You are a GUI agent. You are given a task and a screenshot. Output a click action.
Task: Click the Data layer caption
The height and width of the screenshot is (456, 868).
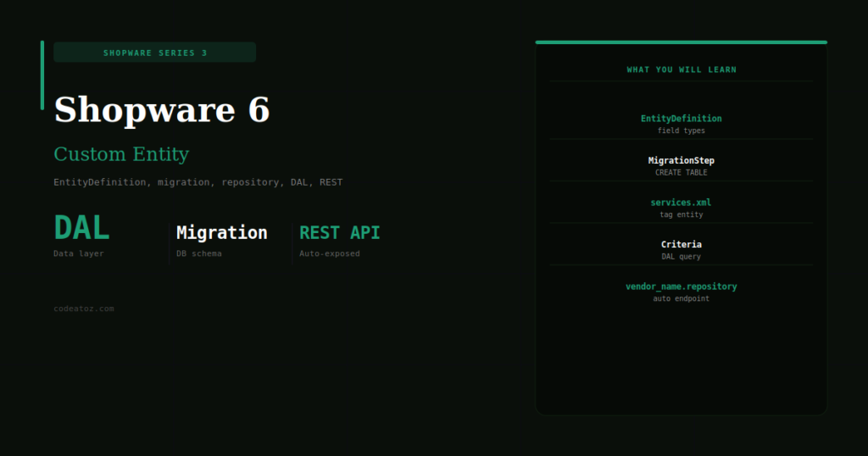click(79, 253)
